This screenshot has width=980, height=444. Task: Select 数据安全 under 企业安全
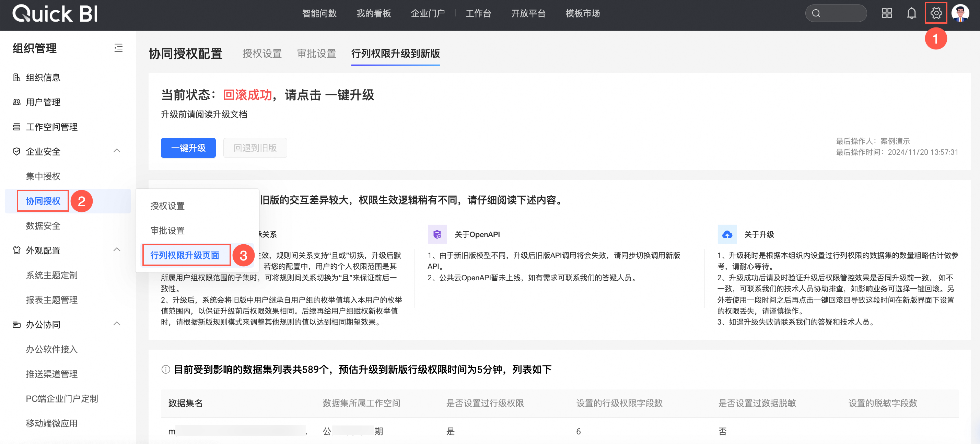[x=43, y=226]
